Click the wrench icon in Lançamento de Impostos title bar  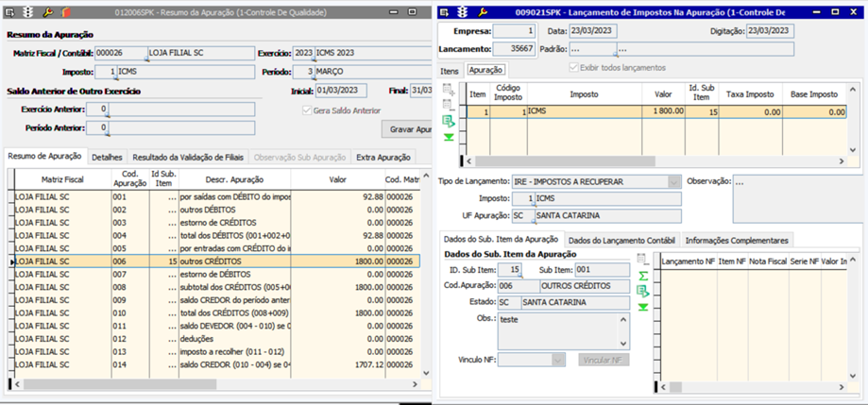pos(482,12)
